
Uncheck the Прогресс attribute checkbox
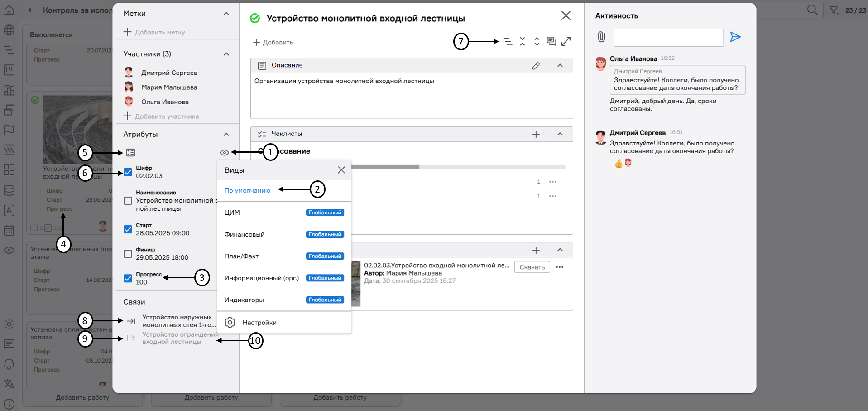tap(128, 278)
